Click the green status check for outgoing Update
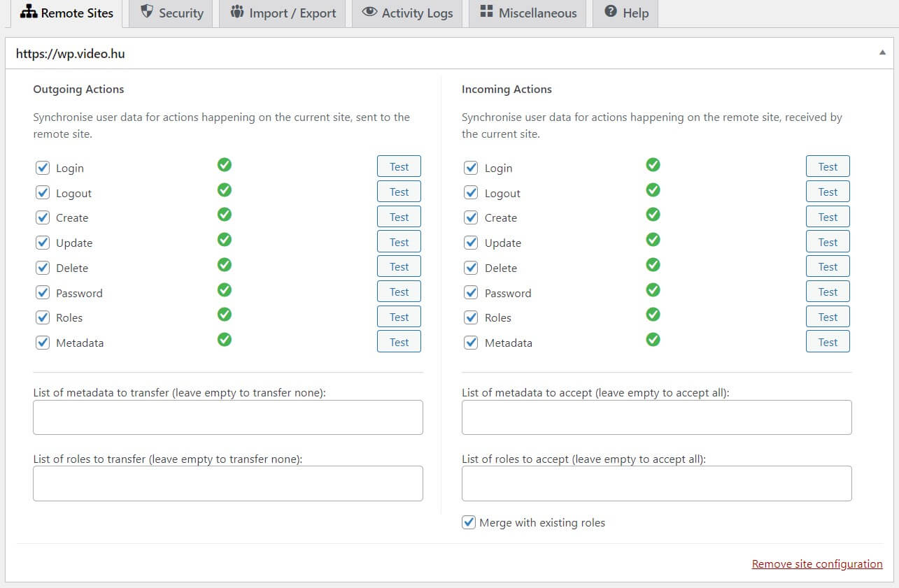The height and width of the screenshot is (588, 899). click(225, 240)
